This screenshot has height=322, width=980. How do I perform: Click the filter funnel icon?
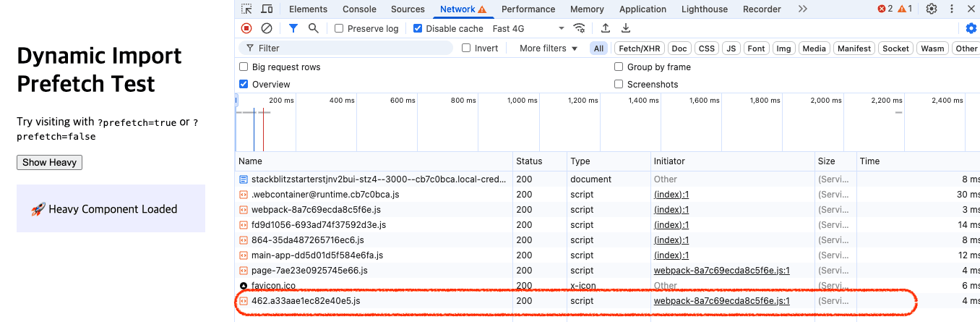click(293, 28)
